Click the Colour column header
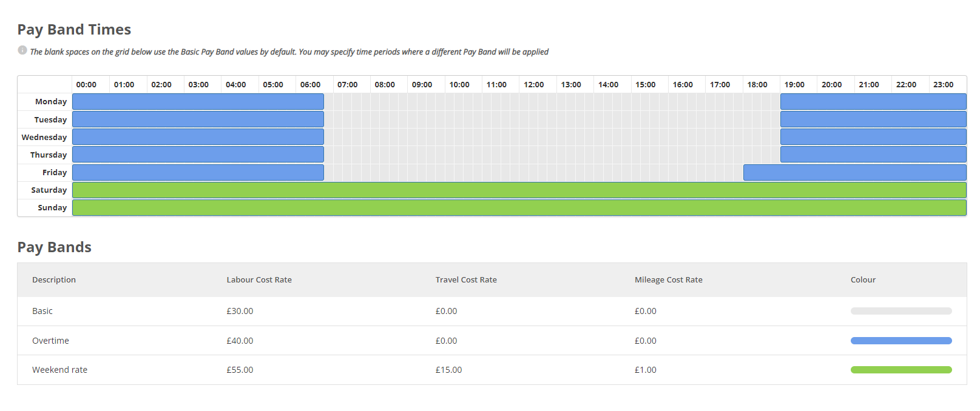 [863, 280]
